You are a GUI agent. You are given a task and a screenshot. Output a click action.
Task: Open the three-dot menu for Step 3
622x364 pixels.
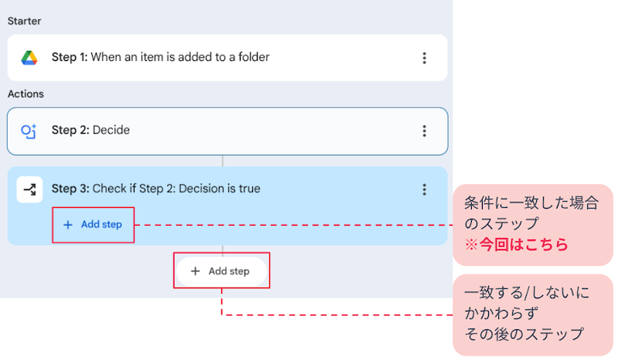424,189
